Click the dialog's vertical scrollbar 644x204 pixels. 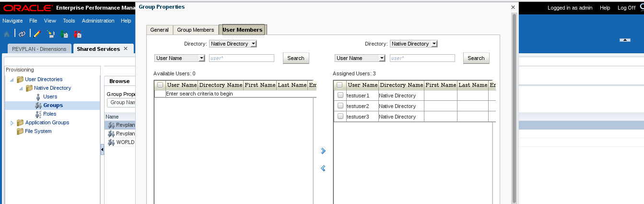click(515, 108)
